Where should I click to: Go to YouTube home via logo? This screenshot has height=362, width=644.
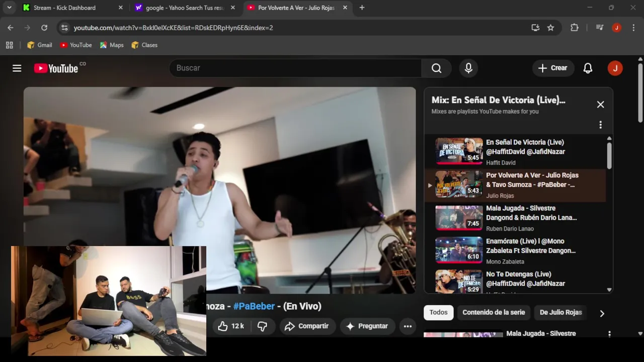[x=56, y=68]
